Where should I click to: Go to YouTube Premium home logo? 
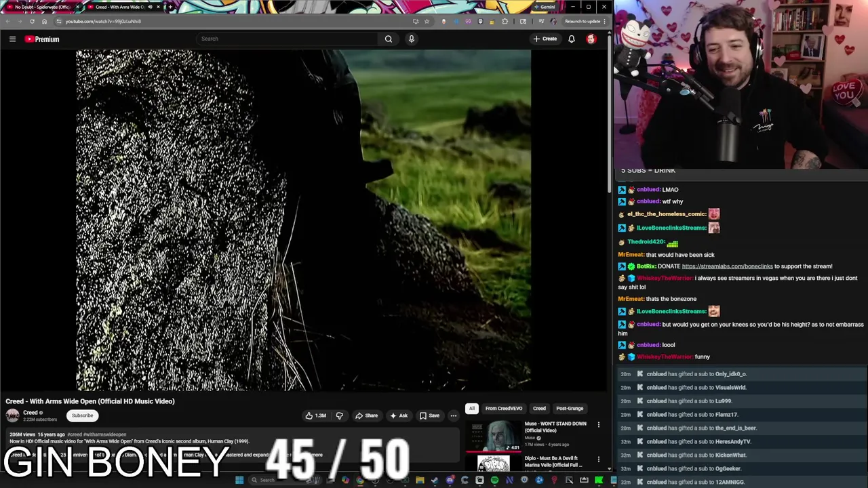pos(42,39)
